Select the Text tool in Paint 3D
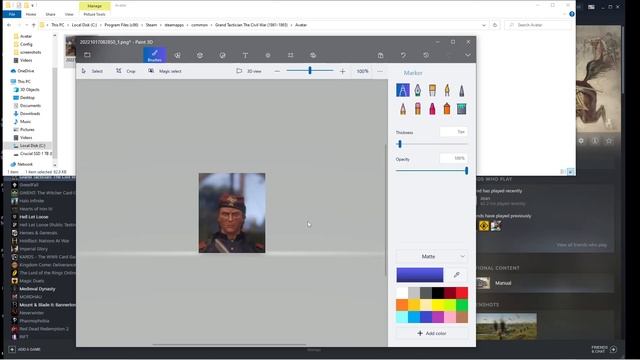 (245, 55)
